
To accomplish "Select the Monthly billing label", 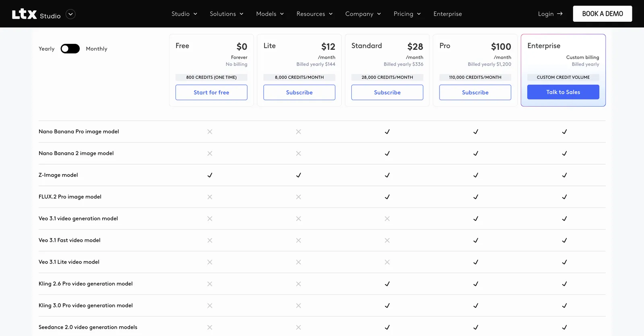I will (x=97, y=49).
